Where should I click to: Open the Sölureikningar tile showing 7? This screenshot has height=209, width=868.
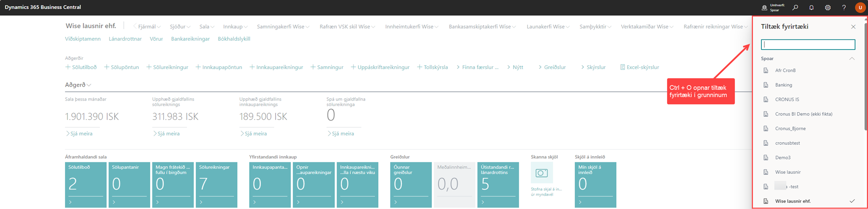pyautogui.click(x=217, y=184)
